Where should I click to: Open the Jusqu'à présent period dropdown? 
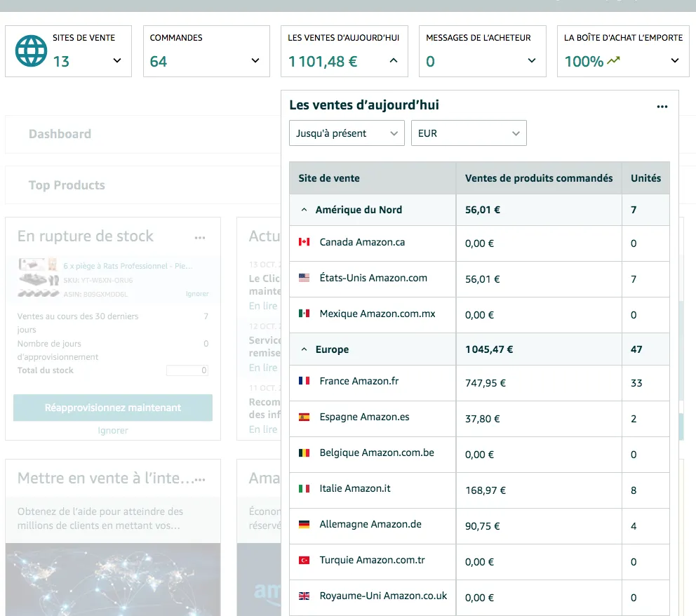click(347, 133)
